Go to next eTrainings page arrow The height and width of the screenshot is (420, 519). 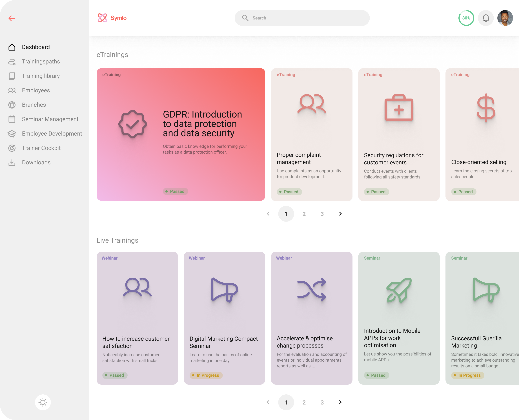[x=340, y=214]
